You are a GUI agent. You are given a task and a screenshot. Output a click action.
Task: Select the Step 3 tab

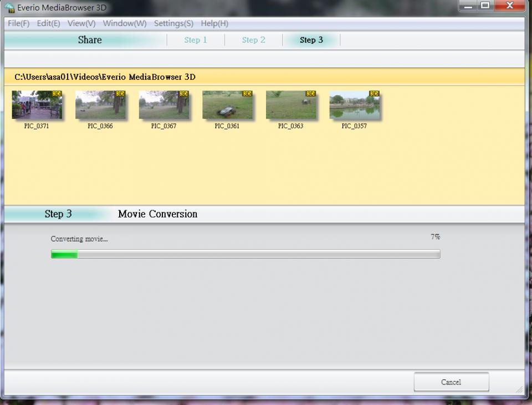(311, 40)
